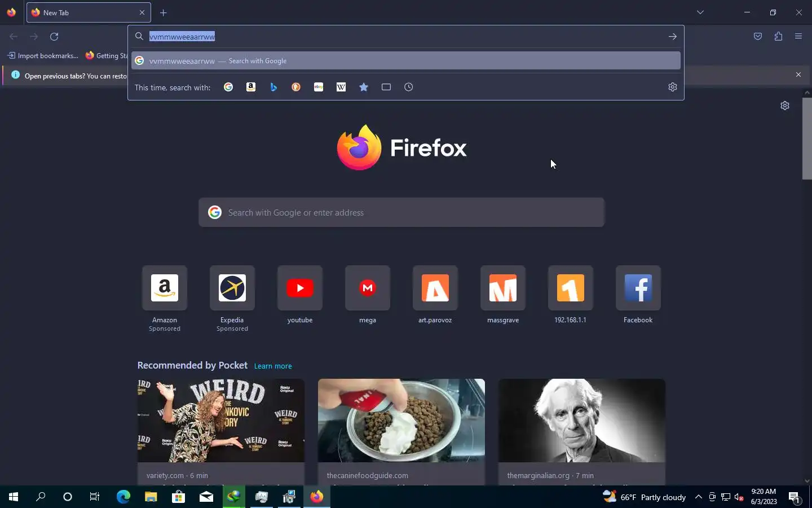This screenshot has width=812, height=508.
Task: Open the Firefox application hamburger menu
Action: [x=798, y=37]
